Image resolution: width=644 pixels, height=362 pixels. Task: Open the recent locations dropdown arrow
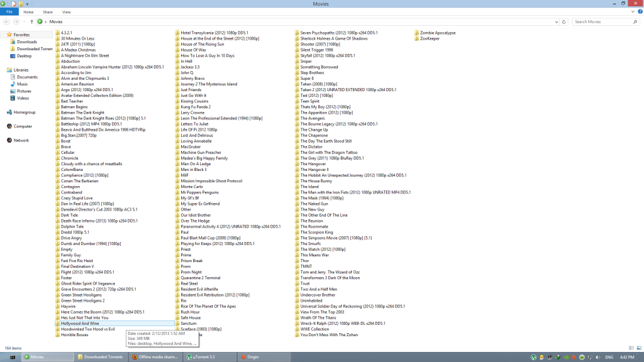(25, 22)
